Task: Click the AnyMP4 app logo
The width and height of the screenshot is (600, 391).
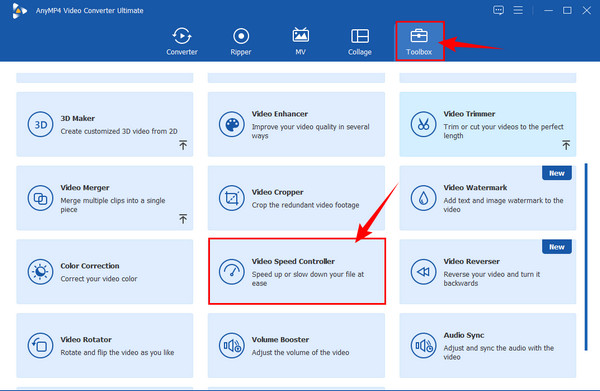Action: (x=19, y=11)
